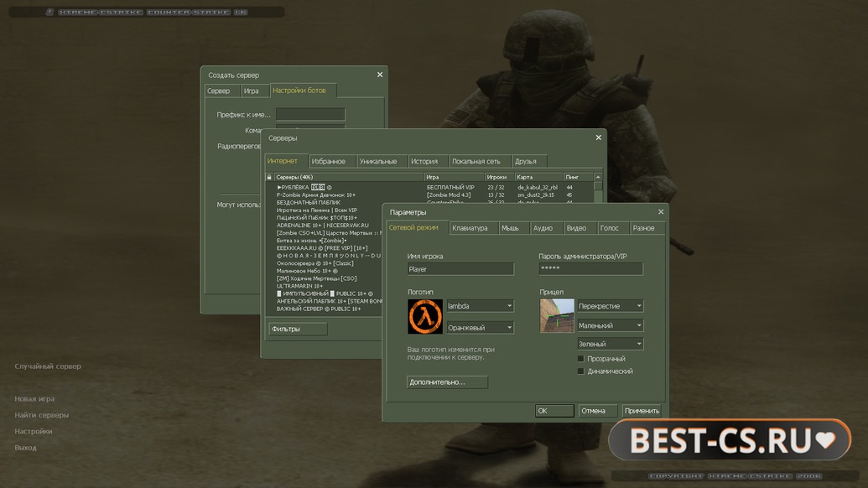
Task: Sort by Серверы (406) column header
Action: 349,177
